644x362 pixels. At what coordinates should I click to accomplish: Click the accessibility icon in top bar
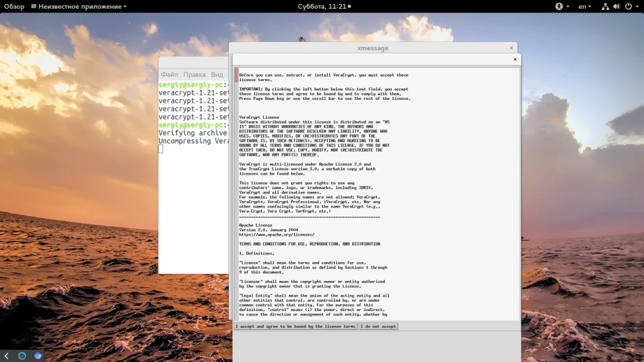pos(558,6)
